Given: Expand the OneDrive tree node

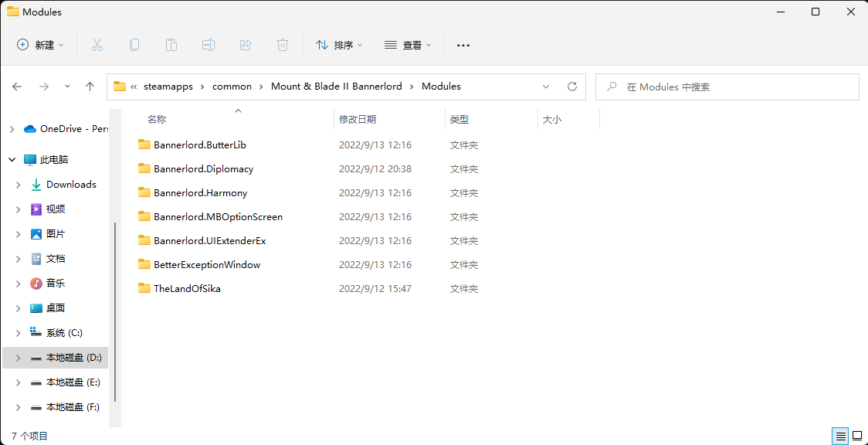Looking at the screenshot, I should click(x=12, y=129).
